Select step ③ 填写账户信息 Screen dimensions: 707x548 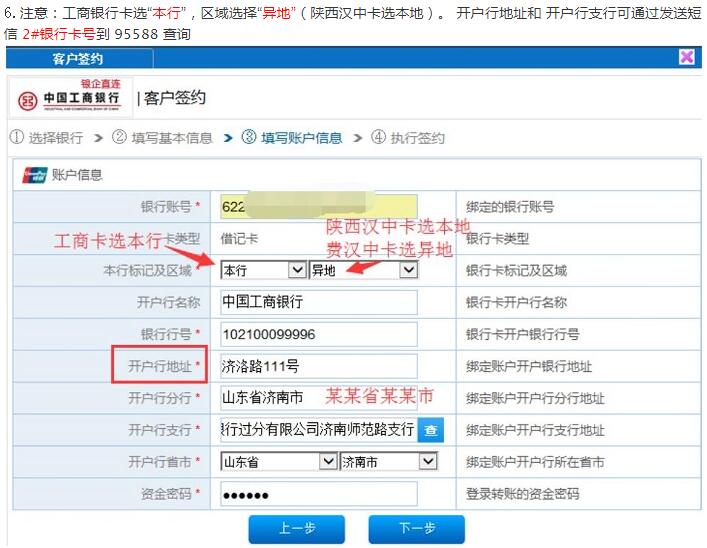(x=292, y=138)
